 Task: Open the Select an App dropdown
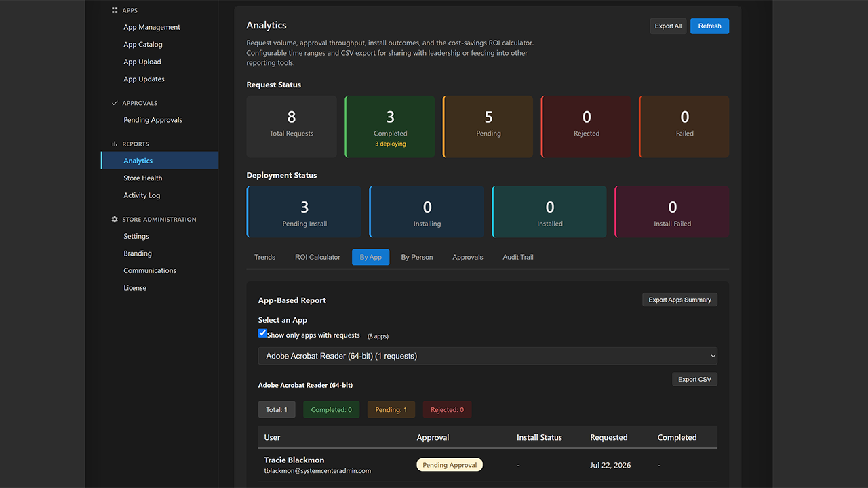pos(488,356)
